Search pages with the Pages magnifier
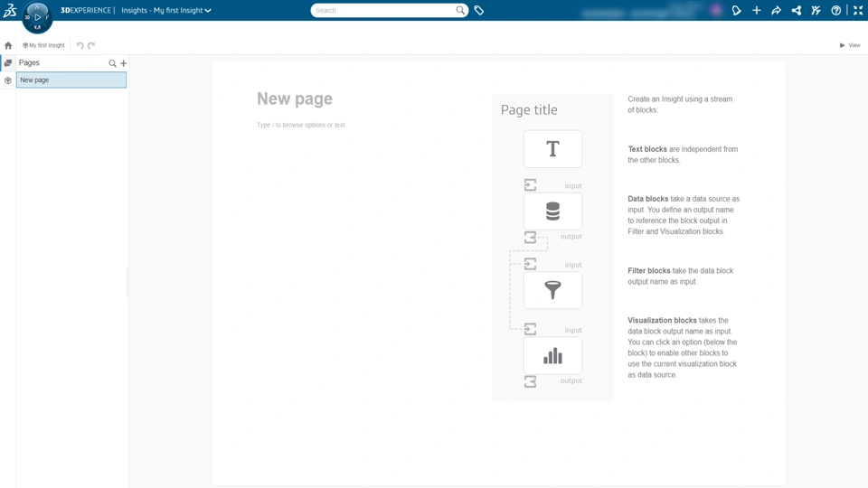Screen dimensions: 868x488 pos(112,63)
